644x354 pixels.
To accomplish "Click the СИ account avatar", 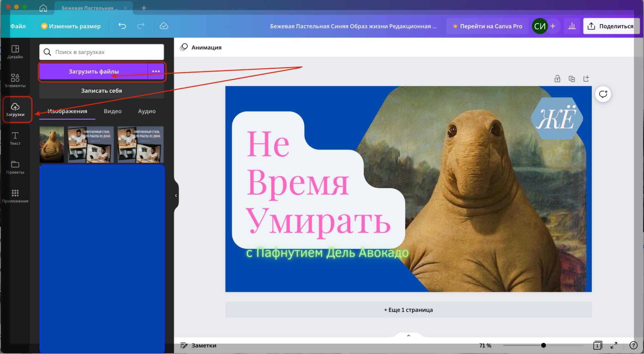I will (540, 26).
